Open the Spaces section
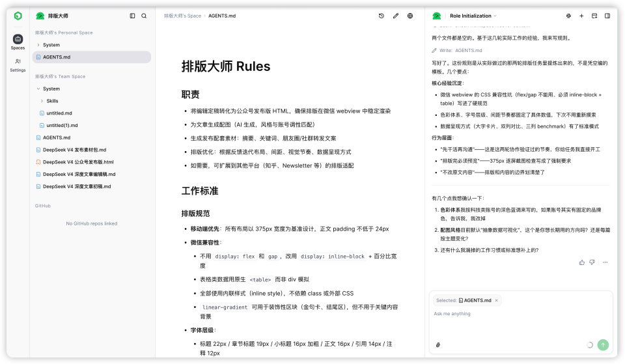This screenshot has height=364, width=625. coord(18,42)
